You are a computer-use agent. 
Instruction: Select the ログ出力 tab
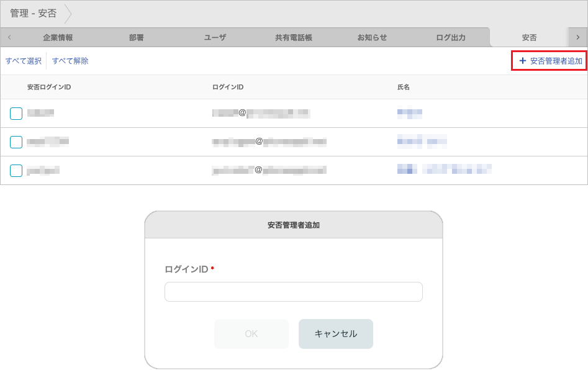tap(450, 37)
